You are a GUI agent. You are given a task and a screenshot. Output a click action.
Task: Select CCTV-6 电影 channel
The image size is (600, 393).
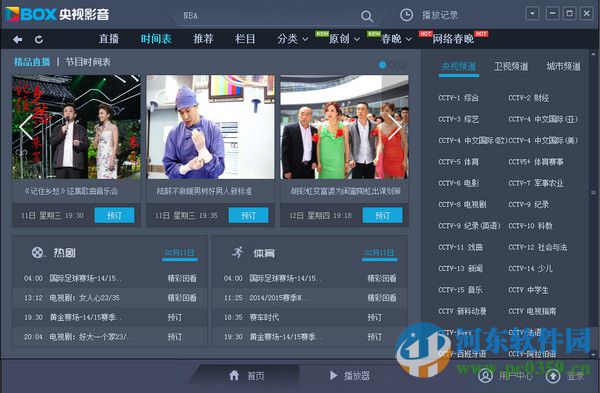458,183
